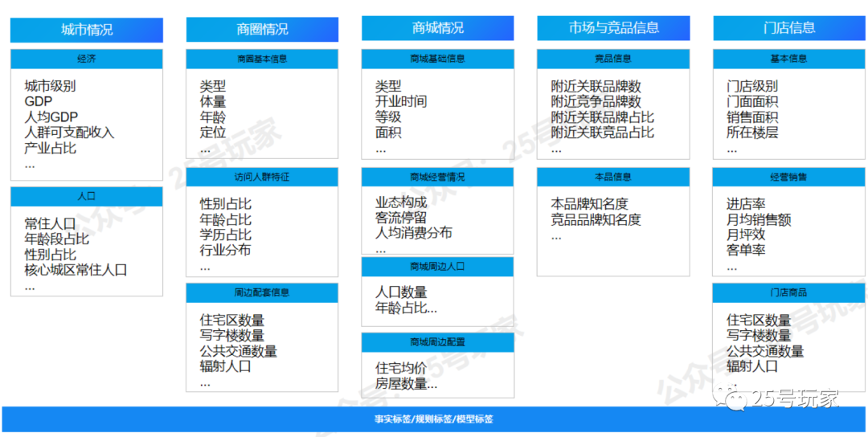
Task: Select the 城市情况 header tab
Action: [x=87, y=30]
